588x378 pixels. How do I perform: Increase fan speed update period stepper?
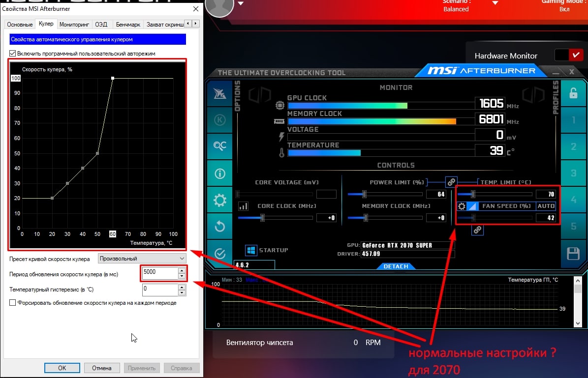pyautogui.click(x=182, y=270)
